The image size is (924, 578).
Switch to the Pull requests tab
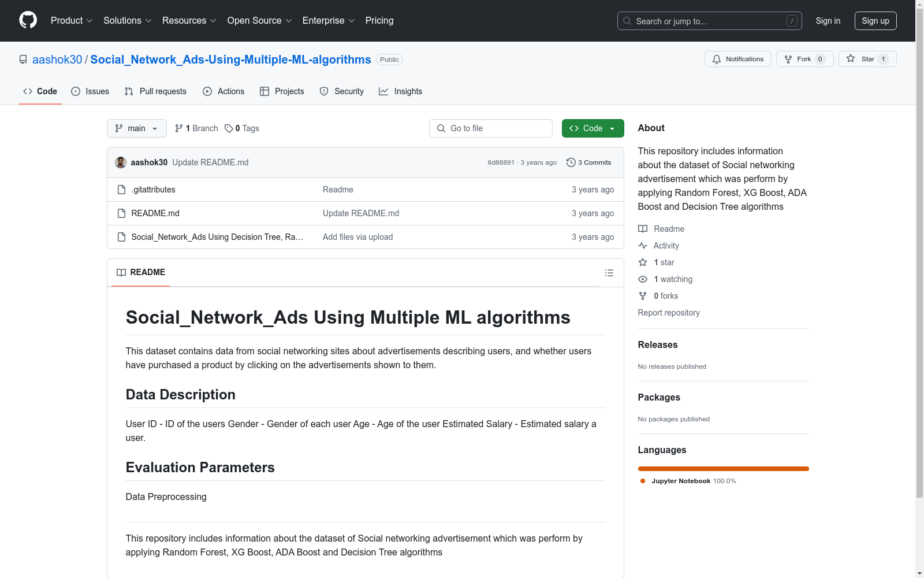(155, 91)
